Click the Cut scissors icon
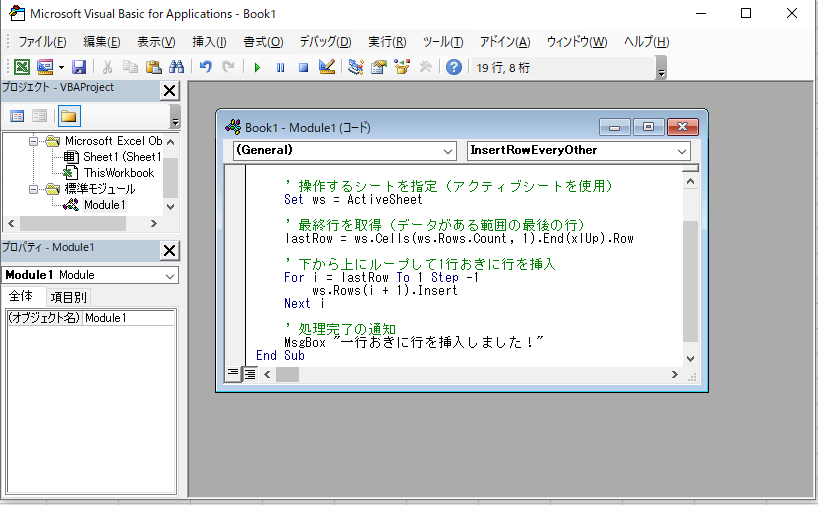Screen dimensions: 818x505 (107, 67)
